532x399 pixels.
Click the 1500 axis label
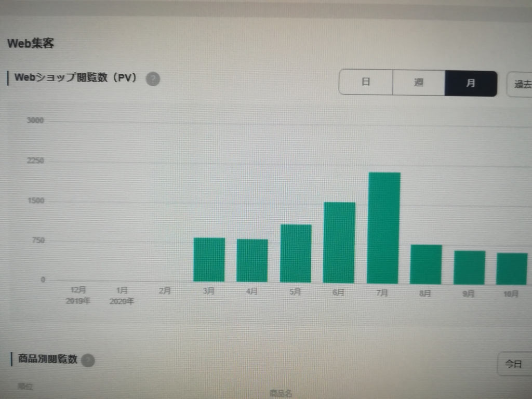coord(36,201)
